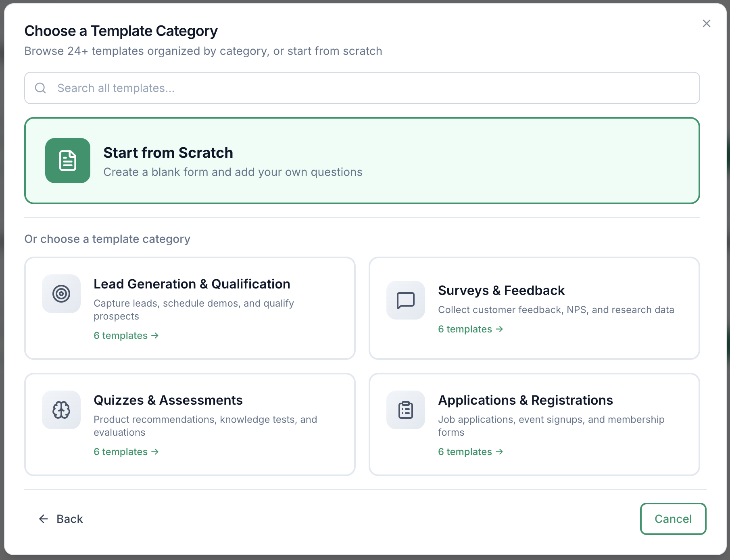Cancel the template selection

(673, 519)
